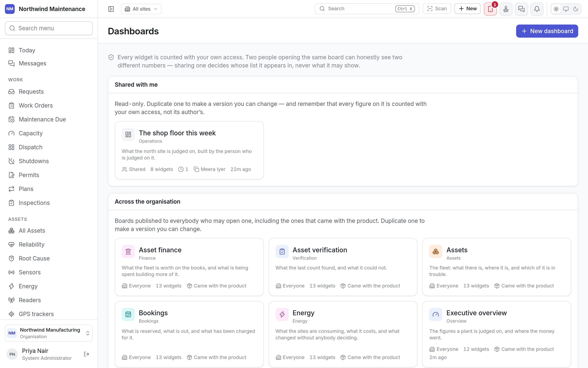Open the Plans page
This screenshot has height=368, width=588.
tap(49, 189)
